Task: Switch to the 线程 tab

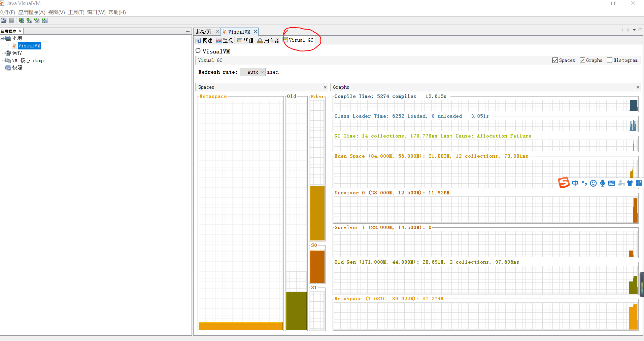Action: (x=245, y=40)
